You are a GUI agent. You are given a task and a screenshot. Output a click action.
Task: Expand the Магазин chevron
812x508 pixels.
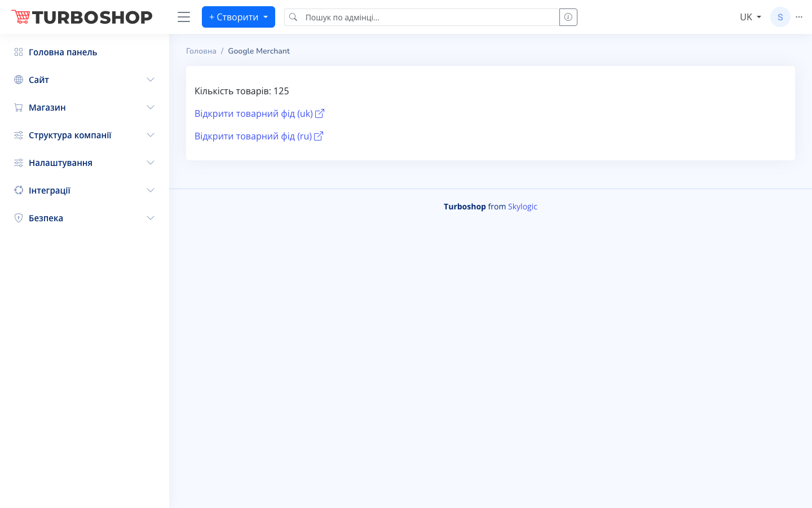pos(151,107)
